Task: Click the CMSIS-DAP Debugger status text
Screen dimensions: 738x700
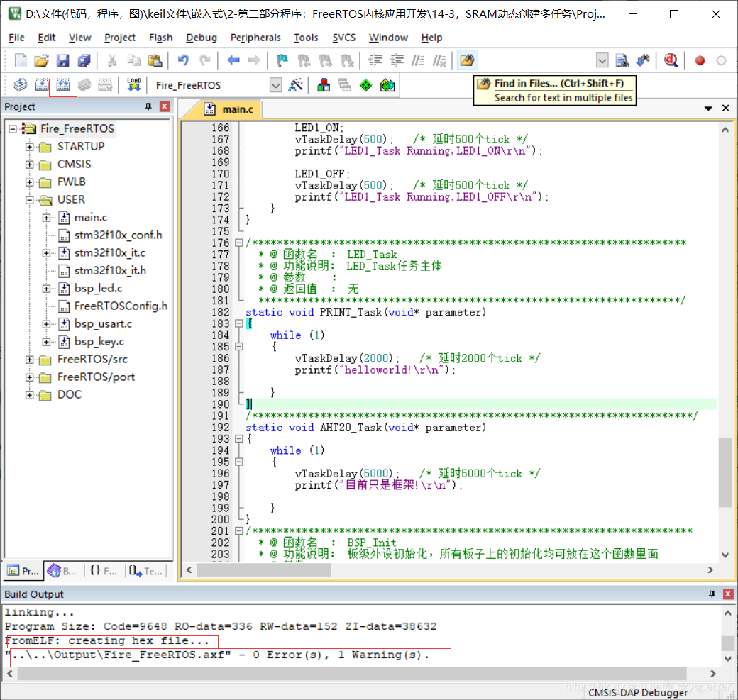Action: [x=638, y=692]
